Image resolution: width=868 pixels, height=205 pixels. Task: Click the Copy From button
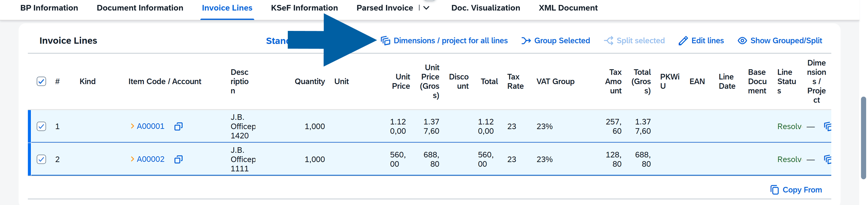click(x=796, y=190)
